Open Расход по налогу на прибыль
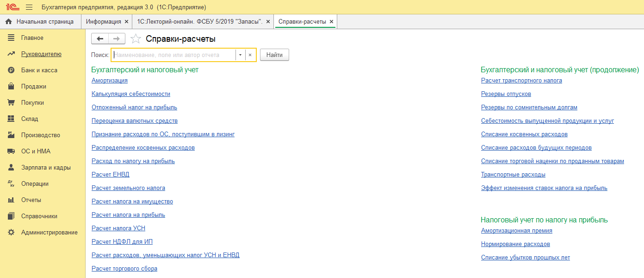Image resolution: width=644 pixels, height=278 pixels. [133, 161]
